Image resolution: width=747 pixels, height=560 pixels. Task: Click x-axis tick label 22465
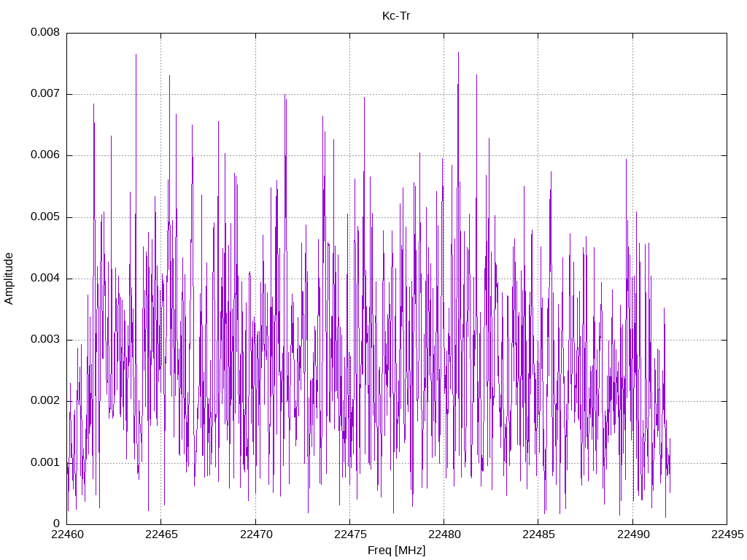point(161,534)
